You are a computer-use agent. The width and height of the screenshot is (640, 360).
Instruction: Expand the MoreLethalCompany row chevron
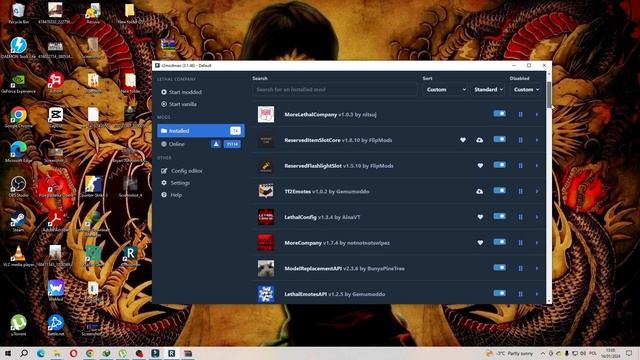coord(537,115)
